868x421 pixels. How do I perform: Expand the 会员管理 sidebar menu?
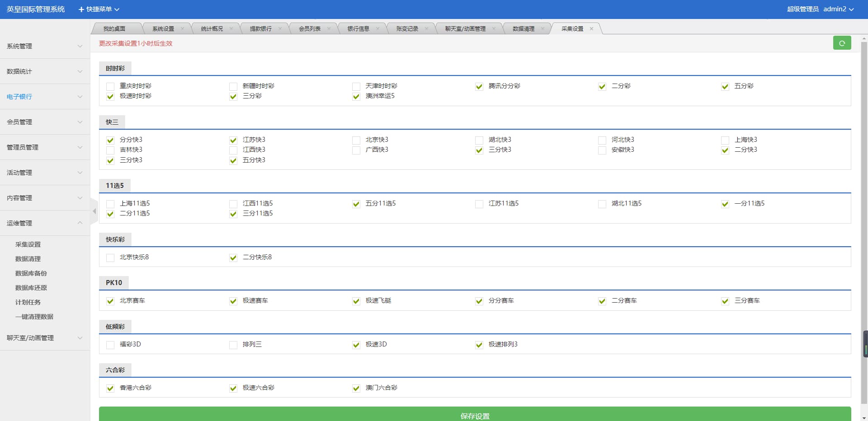[44, 122]
